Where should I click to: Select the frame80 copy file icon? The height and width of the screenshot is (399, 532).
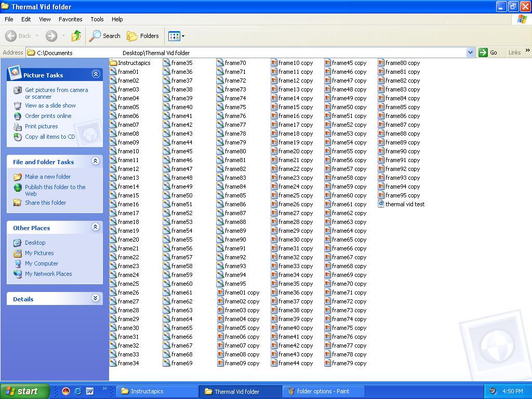pyautogui.click(x=381, y=63)
